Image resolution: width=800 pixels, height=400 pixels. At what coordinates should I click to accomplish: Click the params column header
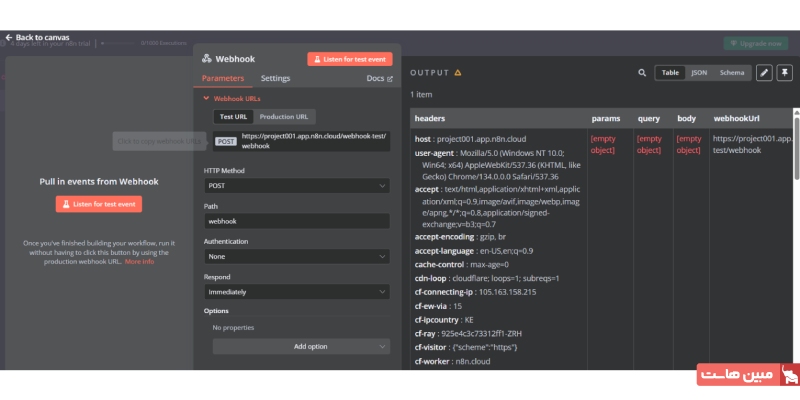[606, 118]
